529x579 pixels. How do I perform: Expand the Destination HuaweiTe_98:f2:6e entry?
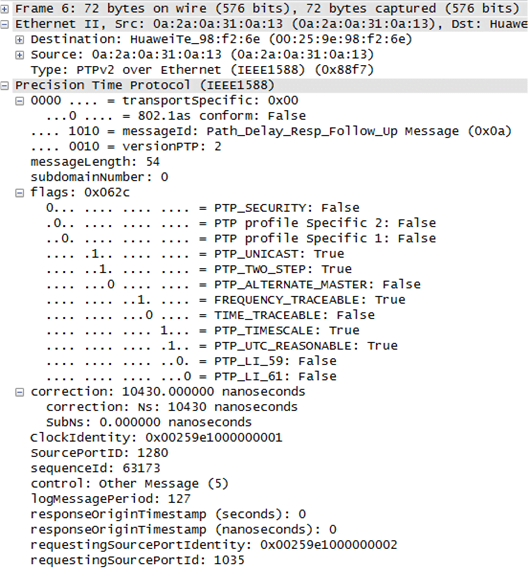20,40
